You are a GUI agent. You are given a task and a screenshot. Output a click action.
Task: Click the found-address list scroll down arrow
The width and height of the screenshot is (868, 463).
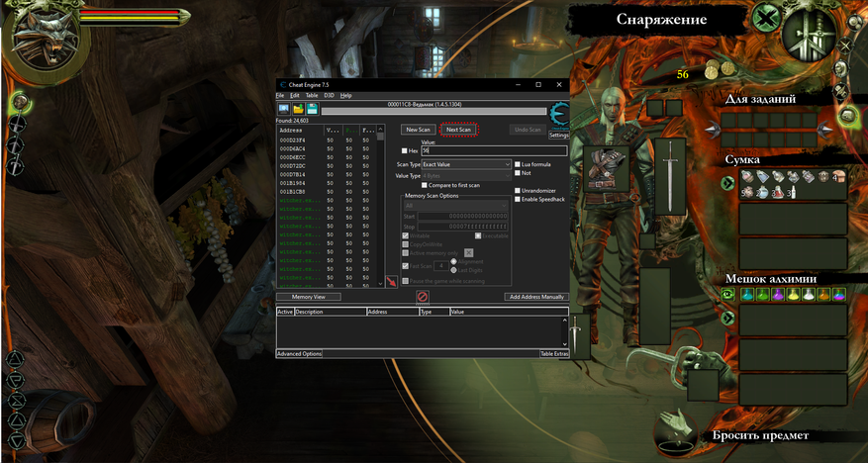(x=380, y=284)
